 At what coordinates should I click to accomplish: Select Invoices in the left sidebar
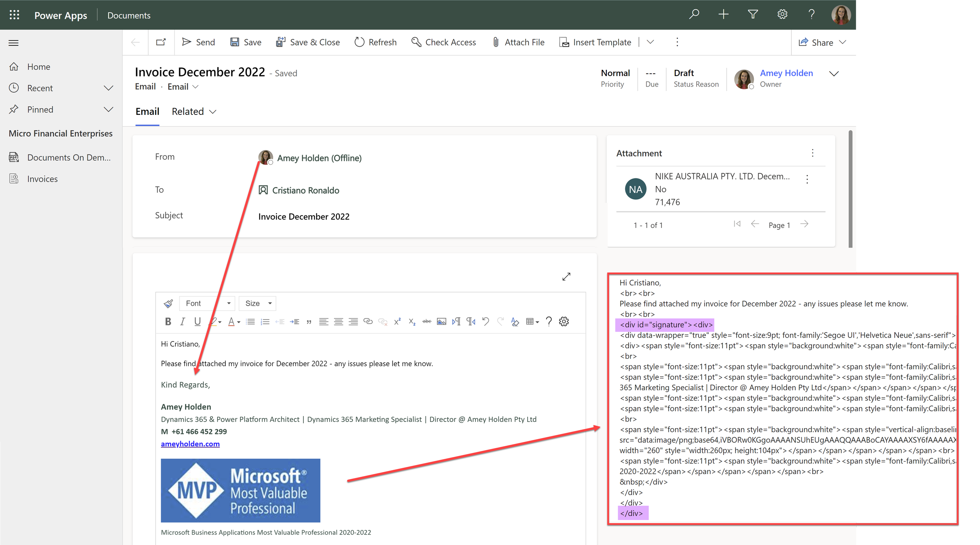click(x=42, y=178)
